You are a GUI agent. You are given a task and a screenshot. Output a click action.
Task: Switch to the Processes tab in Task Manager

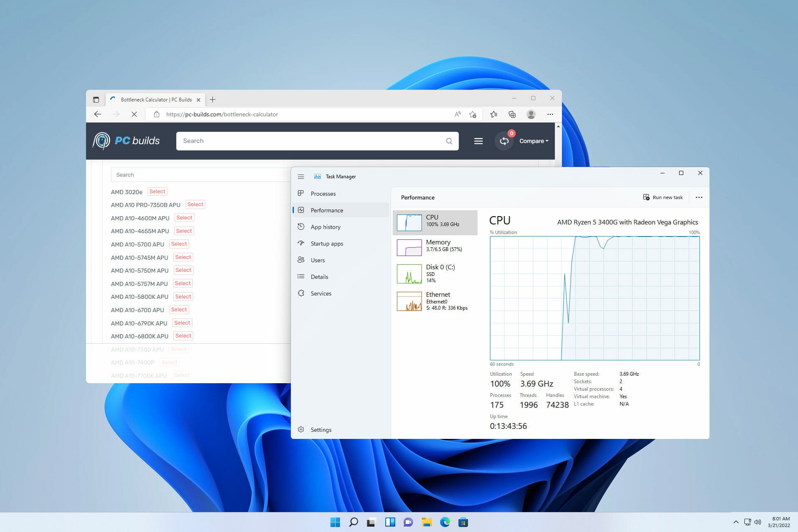pyautogui.click(x=323, y=193)
